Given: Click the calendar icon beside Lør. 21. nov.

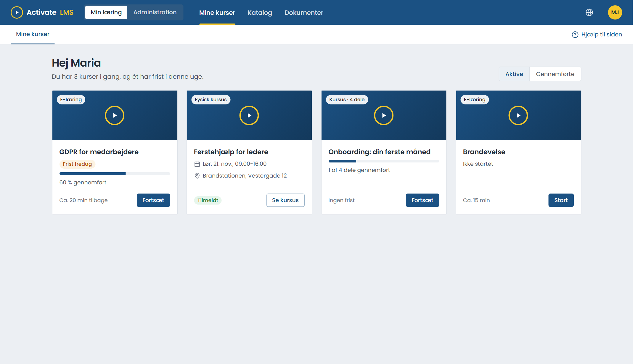Looking at the screenshot, I should 197,164.
